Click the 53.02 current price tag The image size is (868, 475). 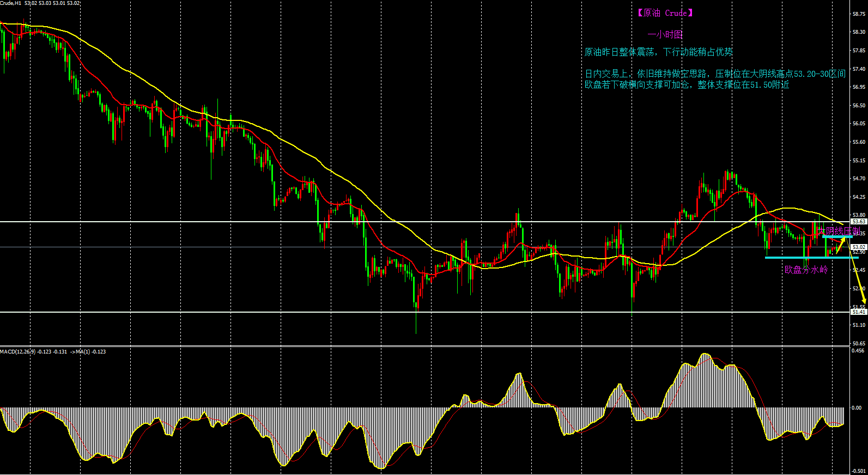coord(859,247)
